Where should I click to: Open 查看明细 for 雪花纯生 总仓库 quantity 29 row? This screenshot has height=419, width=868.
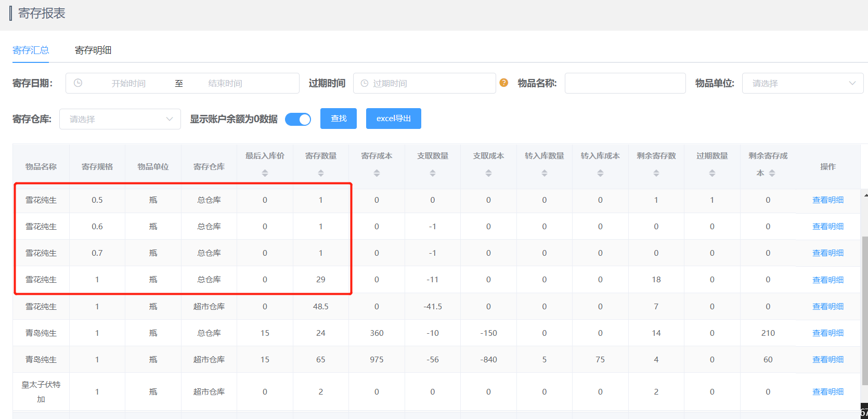click(x=828, y=280)
